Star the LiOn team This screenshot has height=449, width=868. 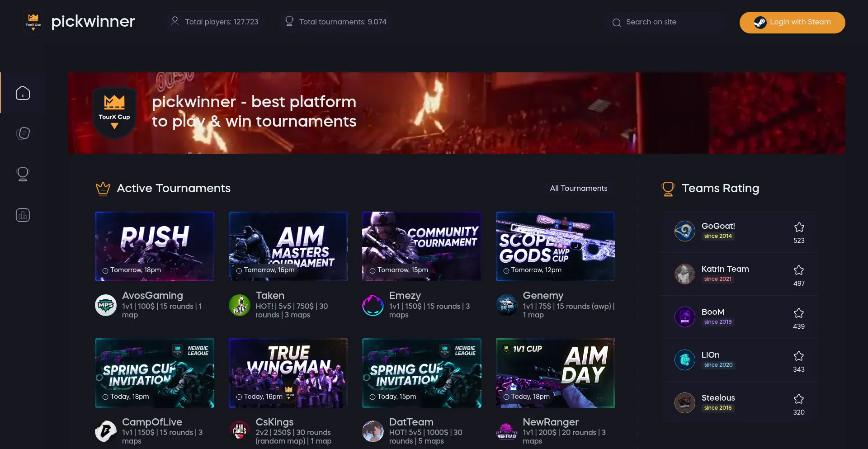click(799, 356)
